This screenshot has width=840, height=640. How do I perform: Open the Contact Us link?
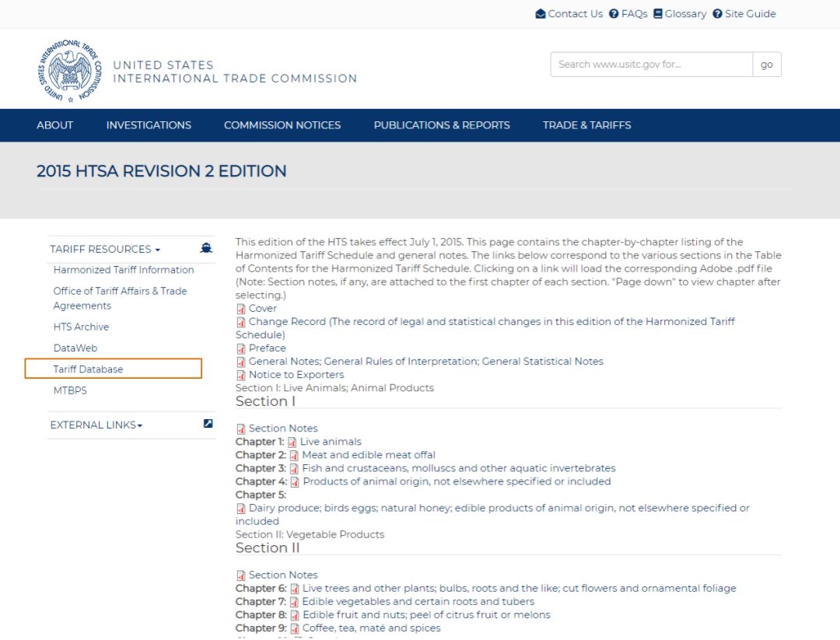tap(575, 14)
